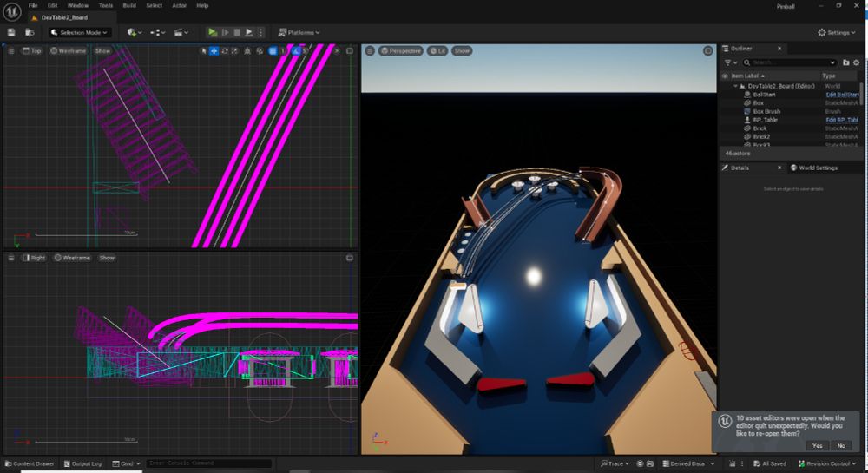Open the Top viewport hamburger options menu
868x473 pixels.
coord(10,51)
